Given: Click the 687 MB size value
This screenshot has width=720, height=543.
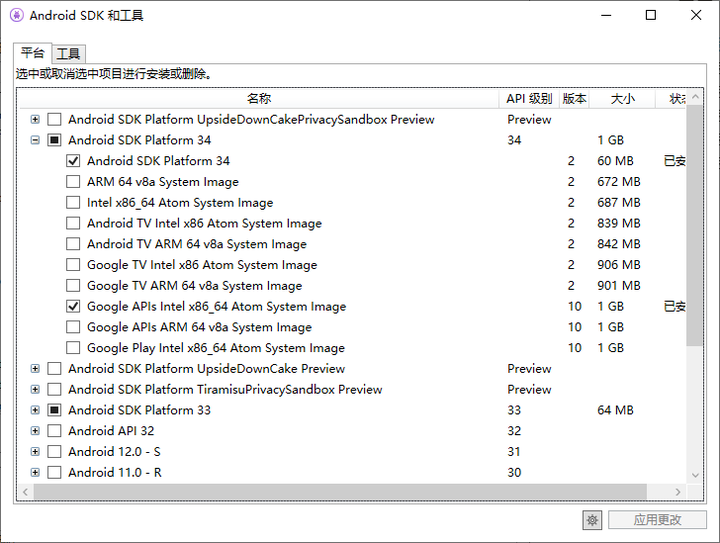Looking at the screenshot, I should pyautogui.click(x=619, y=202).
